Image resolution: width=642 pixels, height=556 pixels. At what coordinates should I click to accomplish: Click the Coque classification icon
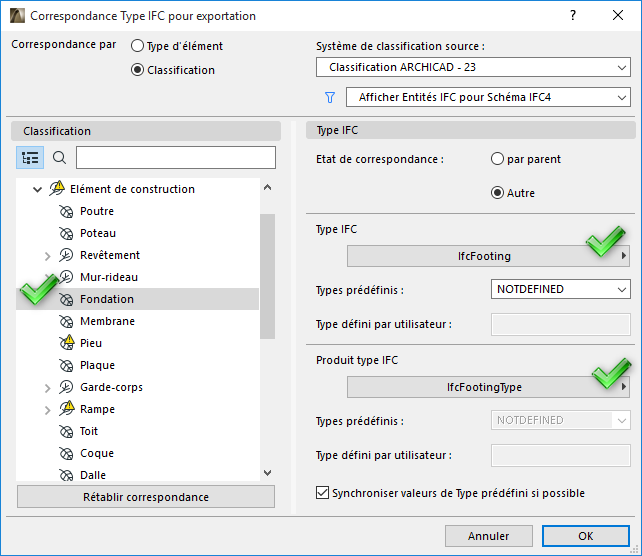67,453
